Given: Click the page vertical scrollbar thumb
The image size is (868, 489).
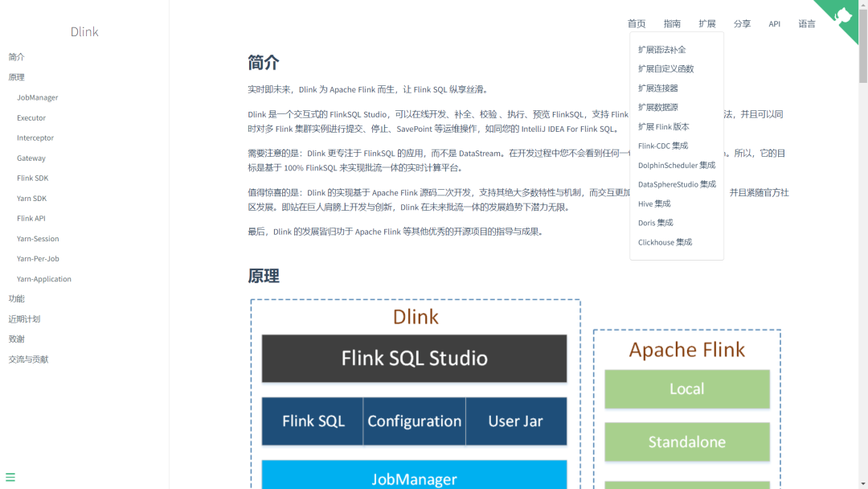Looking at the screenshot, I should tap(863, 45).
